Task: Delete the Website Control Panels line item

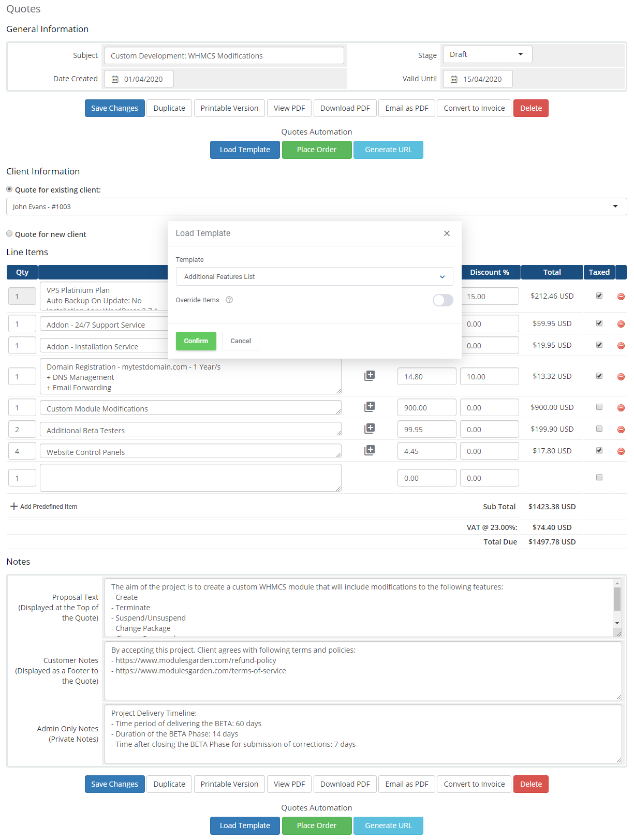Action: tap(621, 451)
